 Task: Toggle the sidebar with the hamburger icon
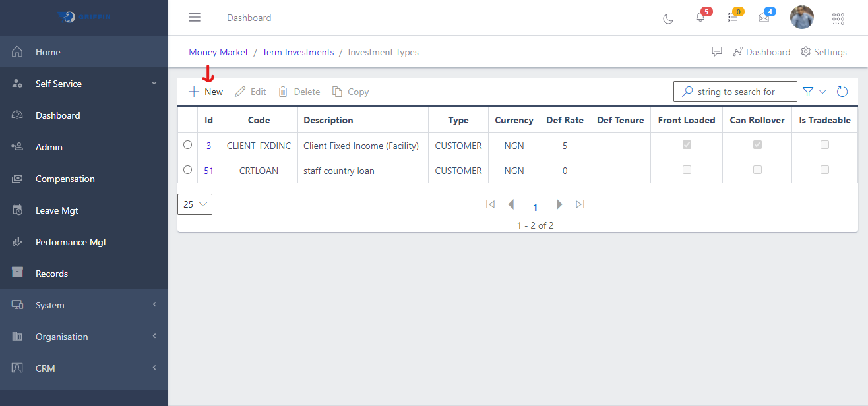195,17
